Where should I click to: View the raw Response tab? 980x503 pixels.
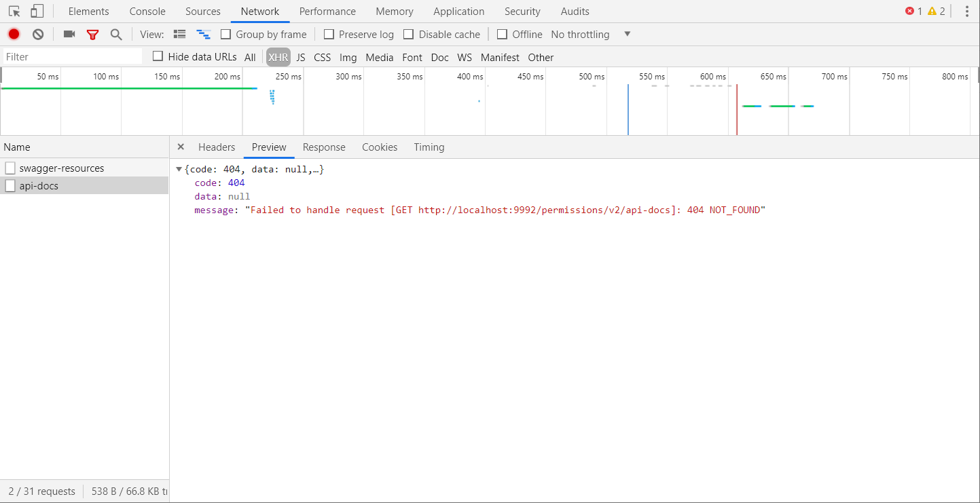pos(324,147)
